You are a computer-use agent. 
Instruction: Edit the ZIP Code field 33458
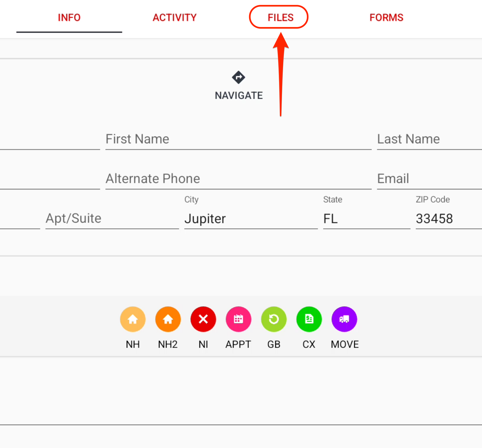point(448,219)
